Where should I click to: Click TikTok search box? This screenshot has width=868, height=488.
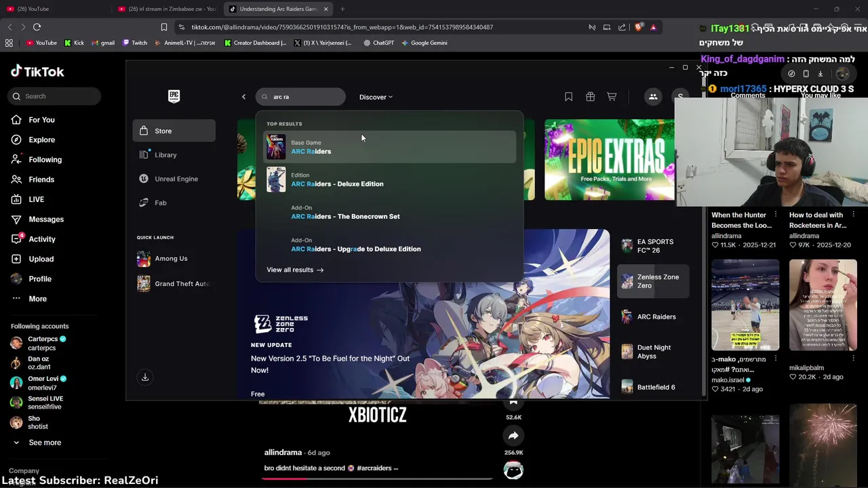[54, 96]
